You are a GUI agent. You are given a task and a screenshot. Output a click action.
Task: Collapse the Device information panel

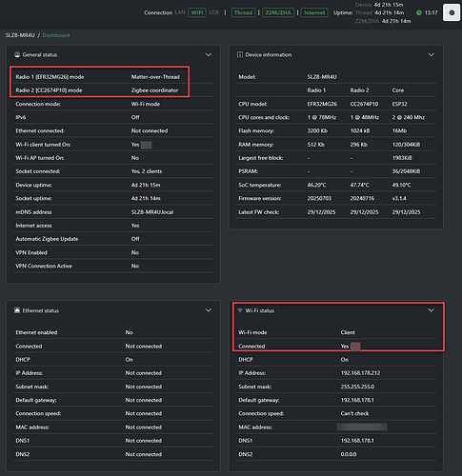(432, 54)
